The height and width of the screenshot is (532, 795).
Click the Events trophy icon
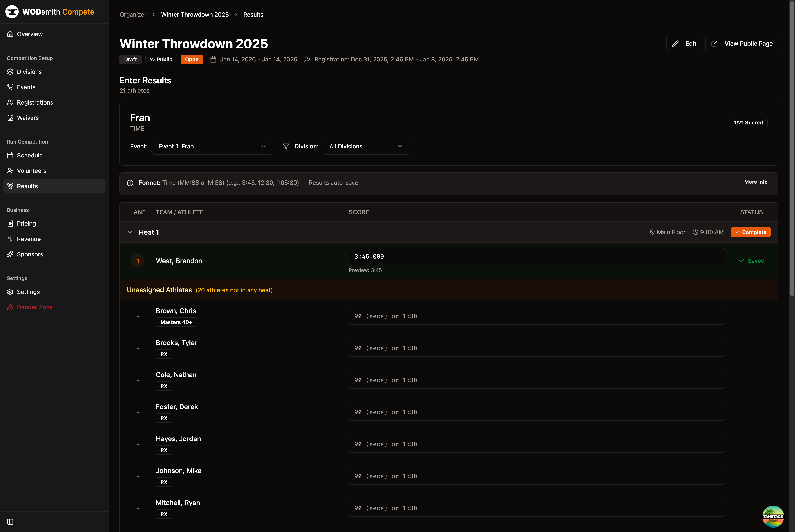[10, 87]
